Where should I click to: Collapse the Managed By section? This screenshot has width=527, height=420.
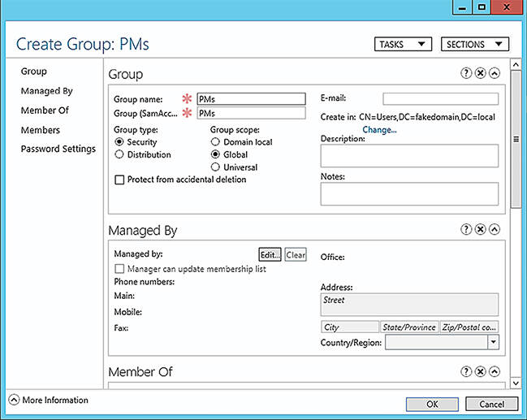point(495,229)
